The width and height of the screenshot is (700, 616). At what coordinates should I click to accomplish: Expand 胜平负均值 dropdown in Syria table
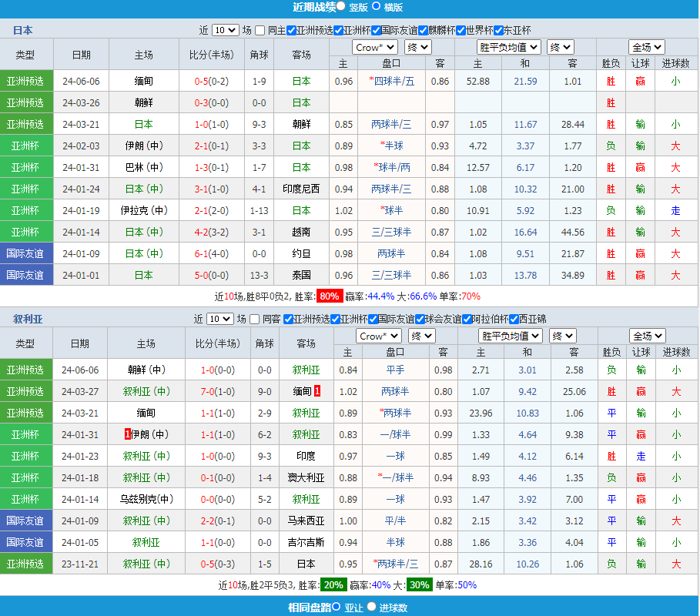click(510, 336)
